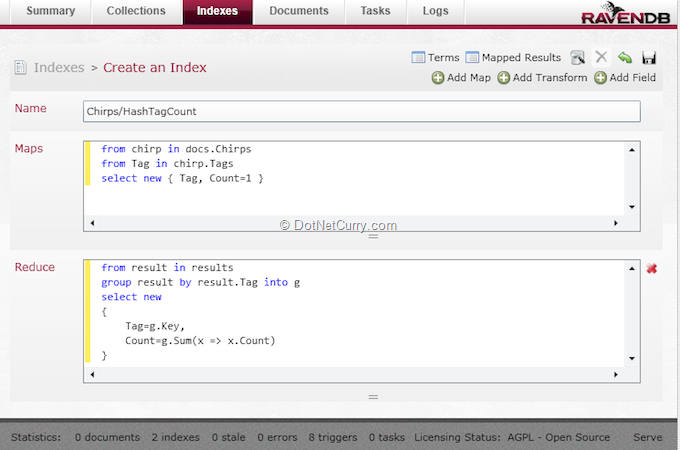
Task: View the Logs tab
Action: point(435,11)
